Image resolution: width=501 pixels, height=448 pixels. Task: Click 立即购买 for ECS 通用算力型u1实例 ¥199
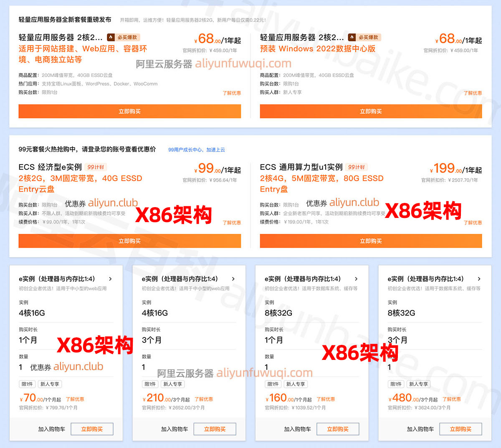click(x=371, y=241)
